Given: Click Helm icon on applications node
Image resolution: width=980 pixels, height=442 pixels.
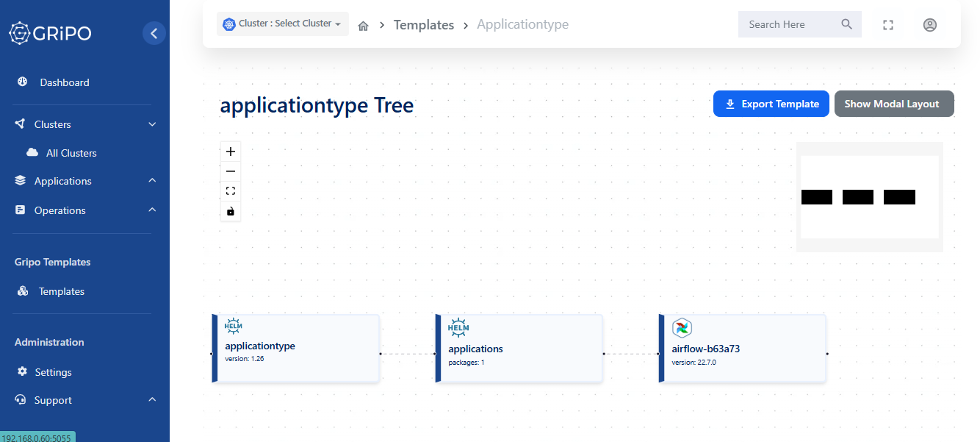Looking at the screenshot, I should (x=458, y=327).
